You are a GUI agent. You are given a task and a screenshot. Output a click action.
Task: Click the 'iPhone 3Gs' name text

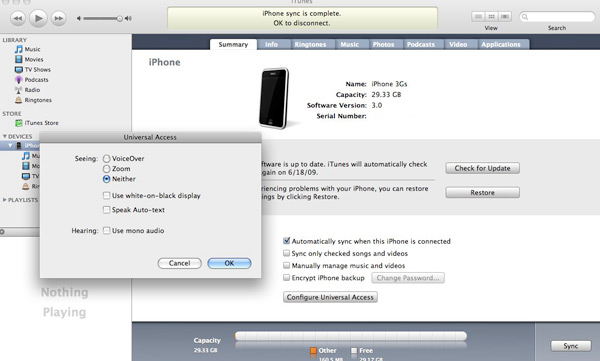(x=389, y=84)
